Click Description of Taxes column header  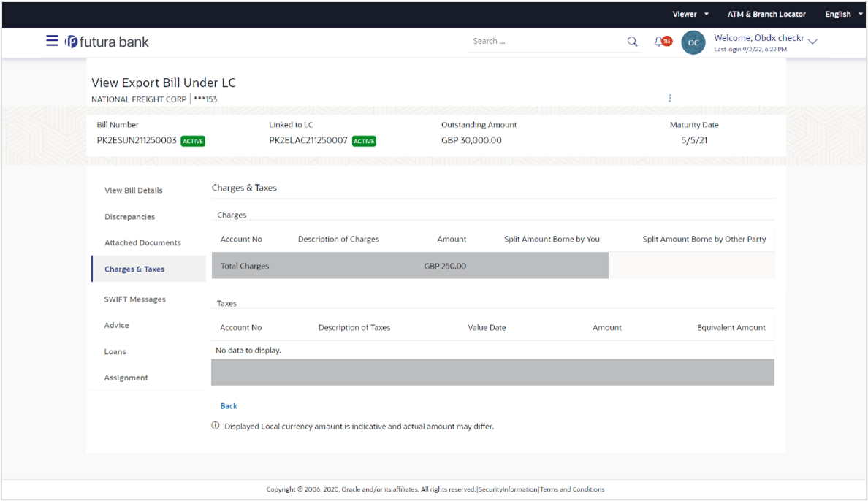[x=354, y=328]
